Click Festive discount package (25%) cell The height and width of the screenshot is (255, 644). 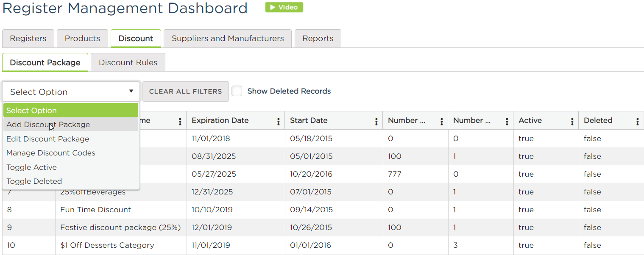pyautogui.click(x=120, y=227)
